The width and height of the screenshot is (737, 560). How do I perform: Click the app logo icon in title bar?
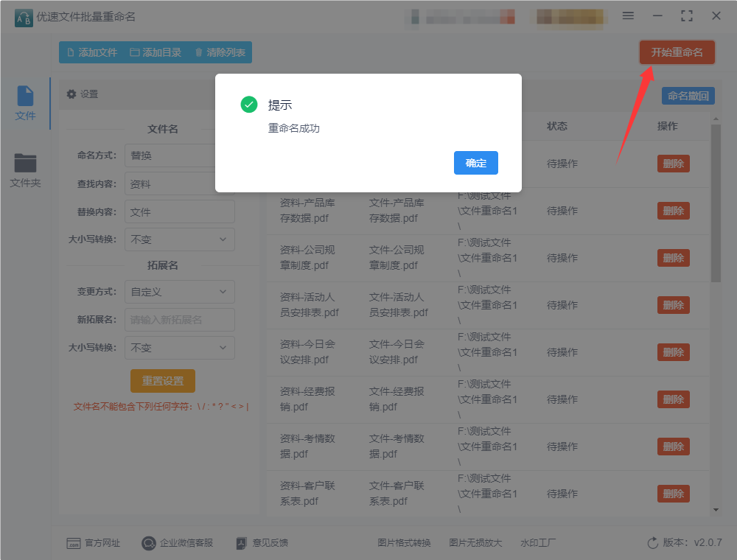click(x=24, y=18)
